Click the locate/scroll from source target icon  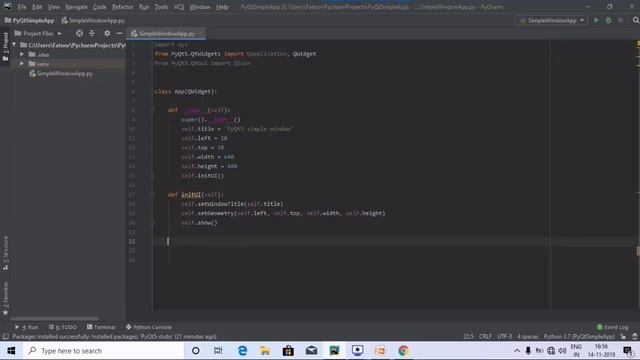click(79, 33)
